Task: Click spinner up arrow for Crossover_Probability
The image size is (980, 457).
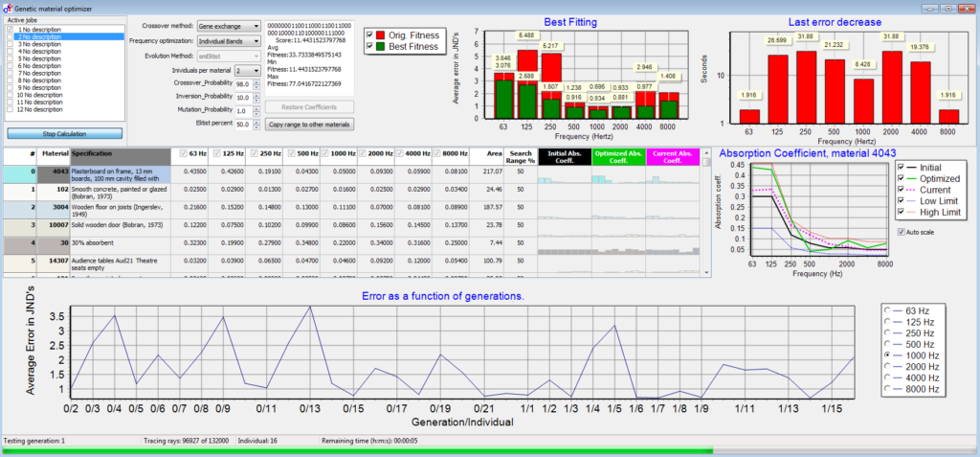Action: coord(256,81)
